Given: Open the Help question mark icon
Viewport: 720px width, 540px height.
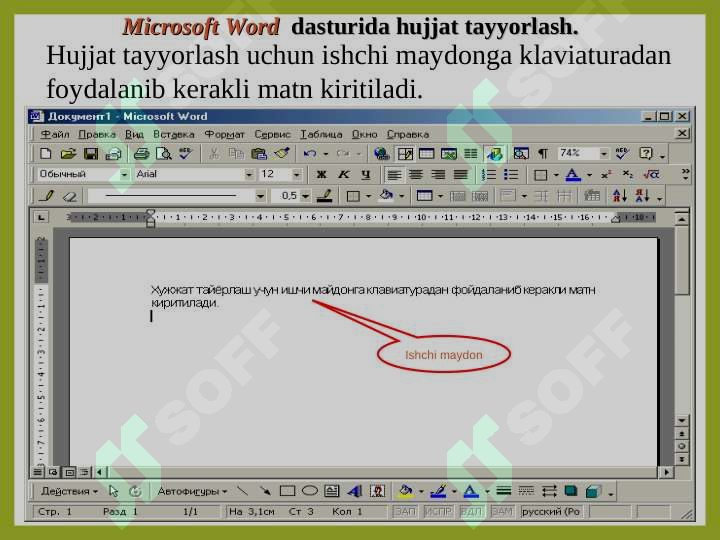Looking at the screenshot, I should pos(646,153).
